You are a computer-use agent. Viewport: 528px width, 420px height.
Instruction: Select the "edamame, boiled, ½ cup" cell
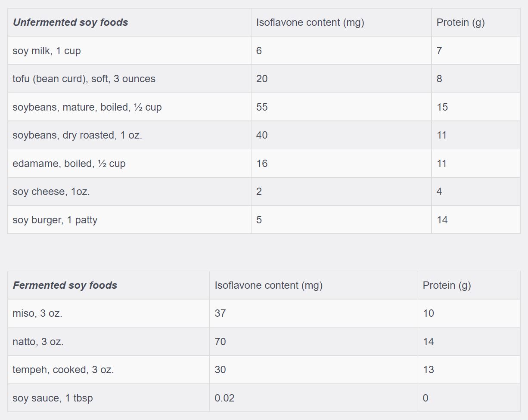coord(69,164)
